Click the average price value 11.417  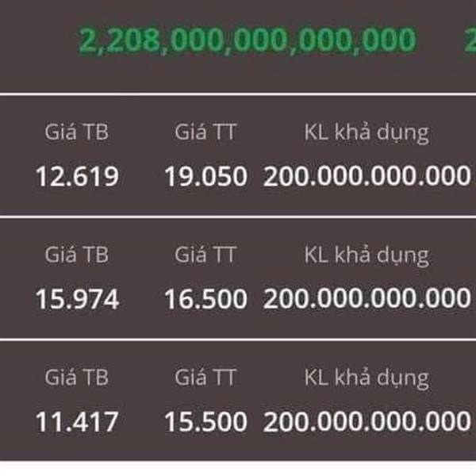pyautogui.click(x=77, y=422)
